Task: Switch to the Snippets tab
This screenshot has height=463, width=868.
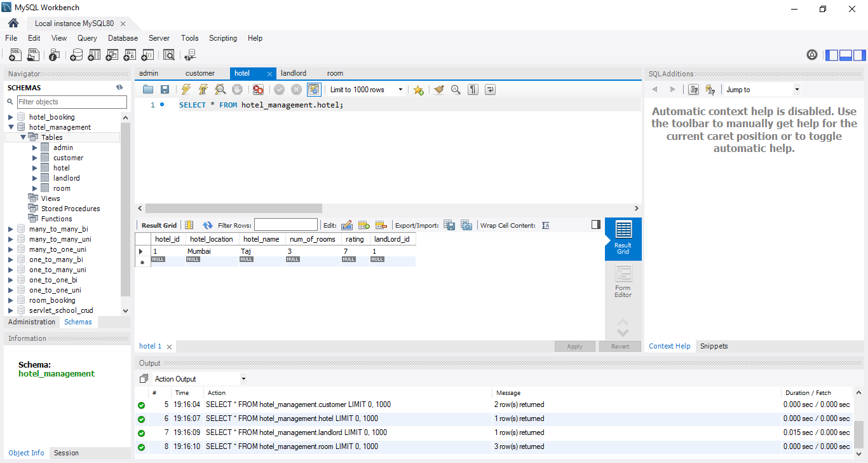Action: pos(714,346)
